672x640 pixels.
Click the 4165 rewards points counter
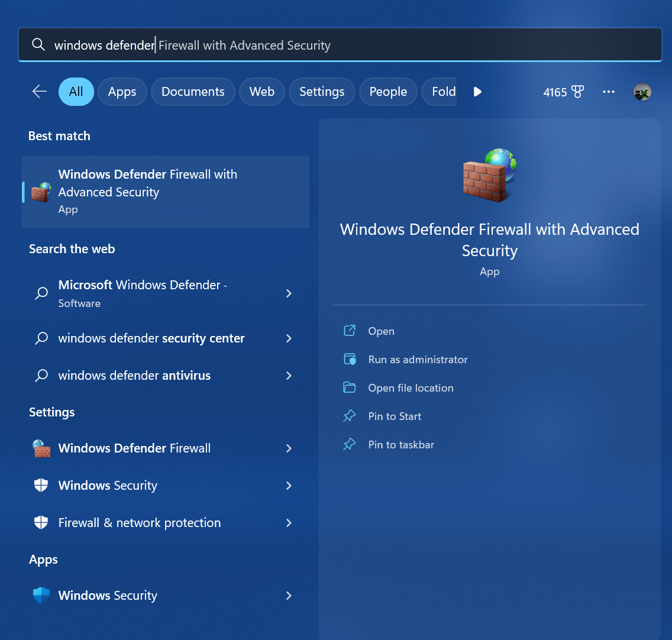coord(555,92)
